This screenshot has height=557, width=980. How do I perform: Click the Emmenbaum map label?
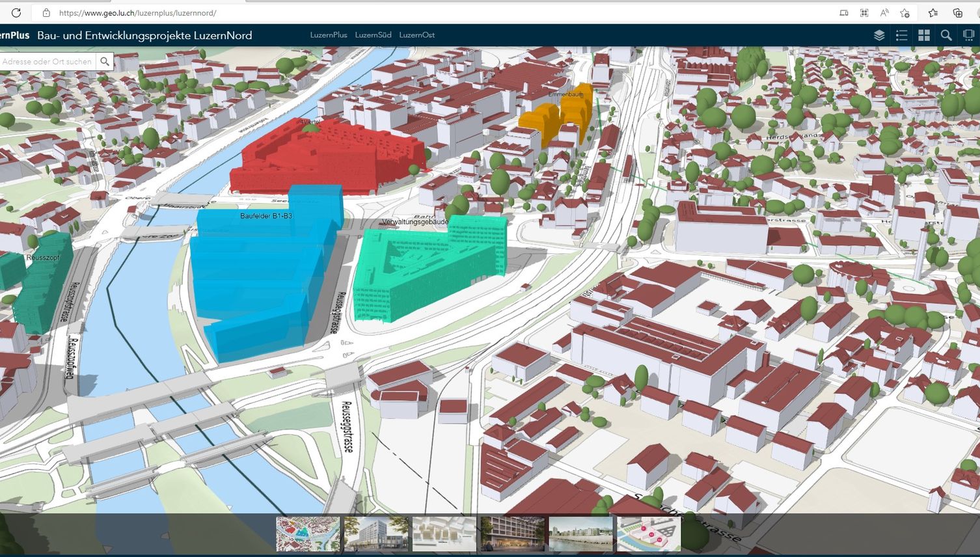pyautogui.click(x=565, y=94)
